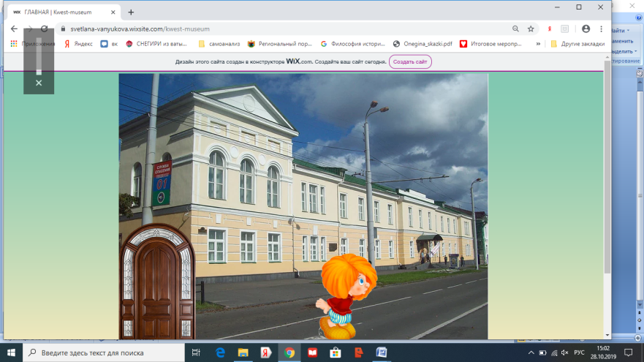Click the orange-haired cartoon boy

click(346, 296)
